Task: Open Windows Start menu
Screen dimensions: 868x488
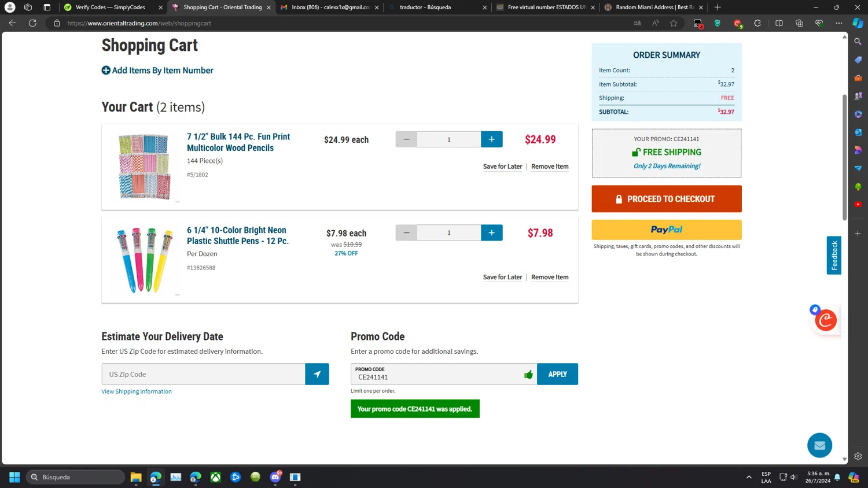Action: pos(14,477)
